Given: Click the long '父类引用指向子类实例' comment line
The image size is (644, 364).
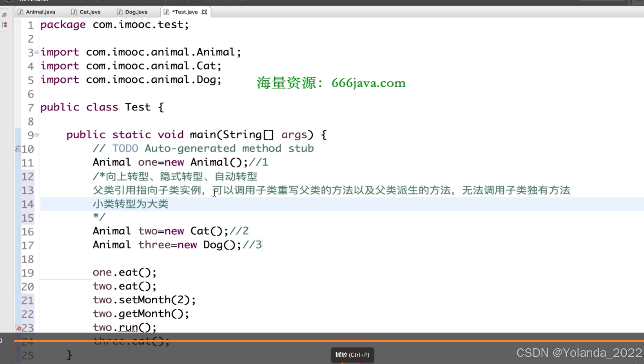Looking at the screenshot, I should click(x=331, y=190).
